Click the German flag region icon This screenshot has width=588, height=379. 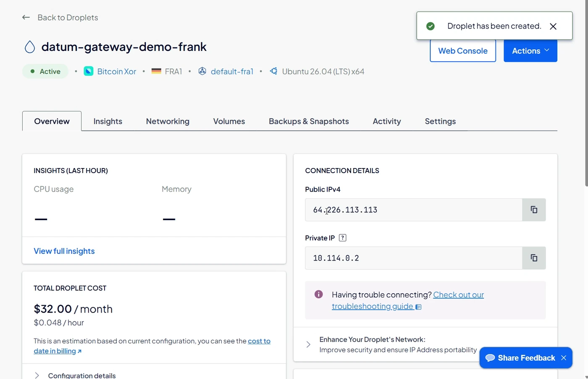click(x=156, y=71)
